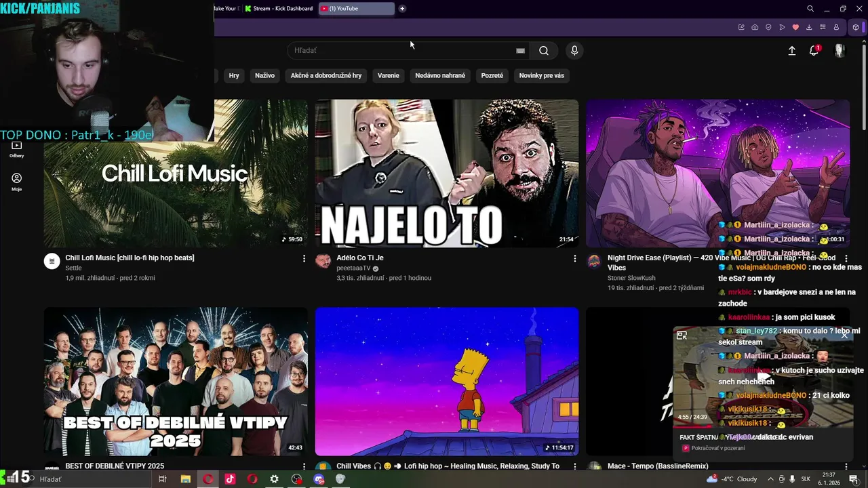Open the on-screen keyboard icon in search box
Viewport: 868px width, 488px height.
point(520,50)
